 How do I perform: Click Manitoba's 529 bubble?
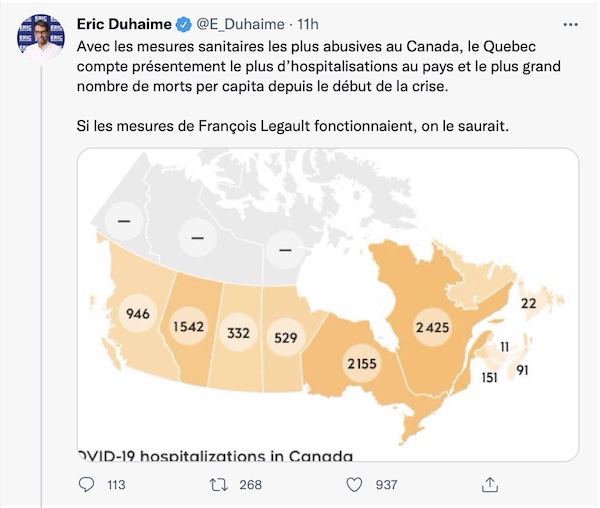(x=285, y=337)
